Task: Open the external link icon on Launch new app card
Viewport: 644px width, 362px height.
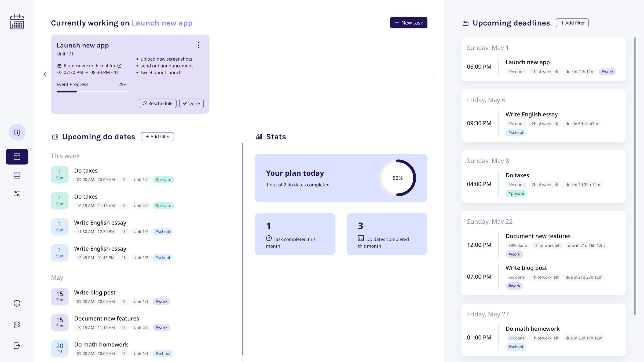Action: [x=119, y=65]
